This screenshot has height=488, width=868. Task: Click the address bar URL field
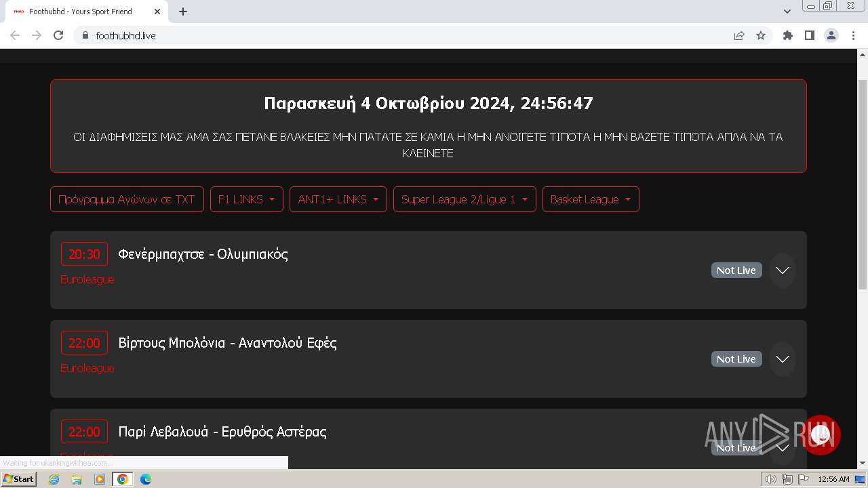point(407,35)
